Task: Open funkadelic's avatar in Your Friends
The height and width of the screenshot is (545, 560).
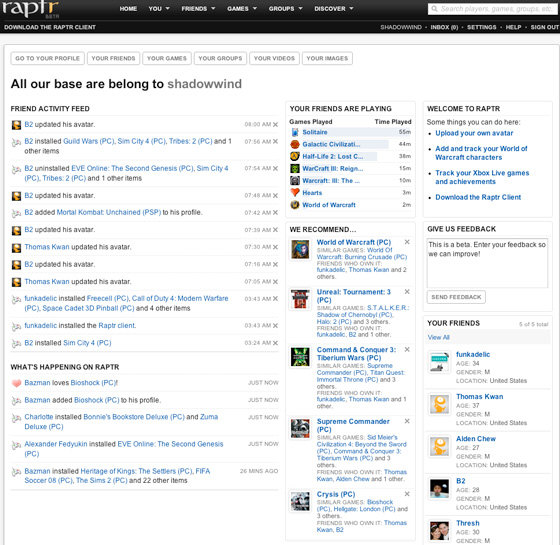Action: [x=439, y=362]
